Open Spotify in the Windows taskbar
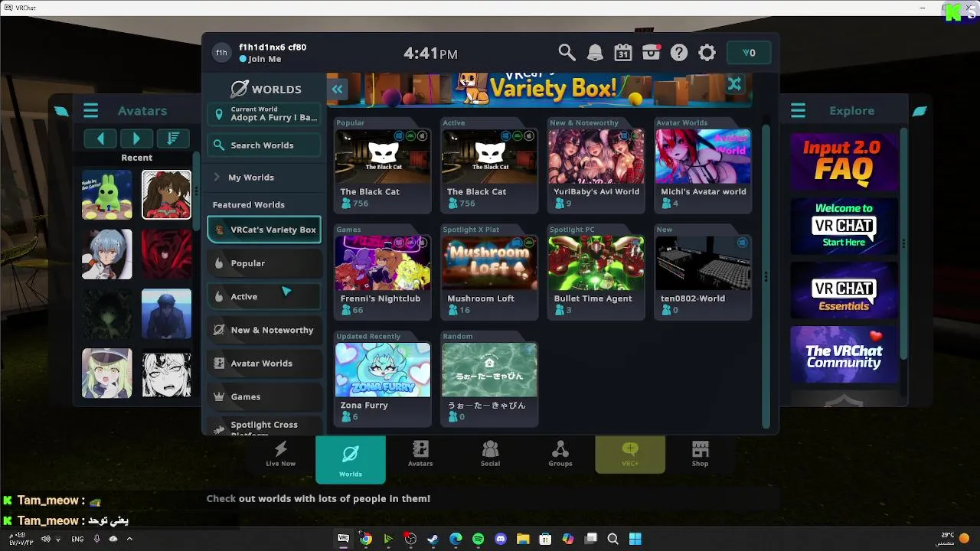This screenshot has height=551, width=980. click(x=478, y=539)
